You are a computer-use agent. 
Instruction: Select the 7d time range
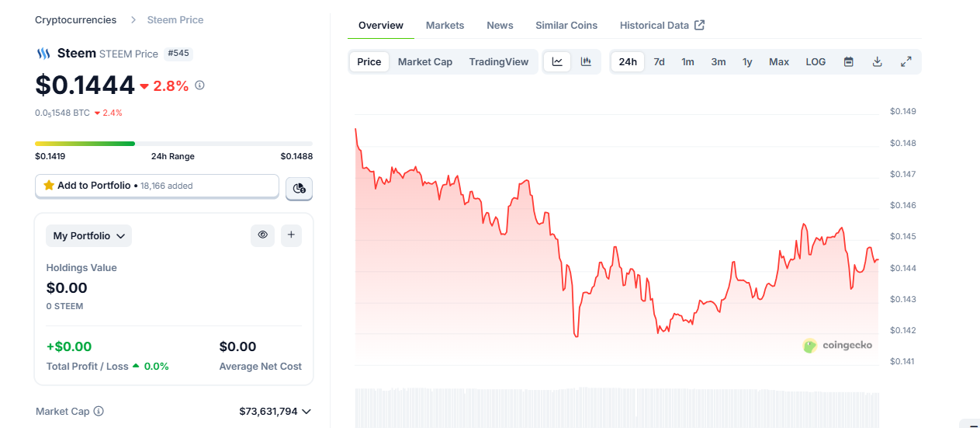(x=659, y=62)
